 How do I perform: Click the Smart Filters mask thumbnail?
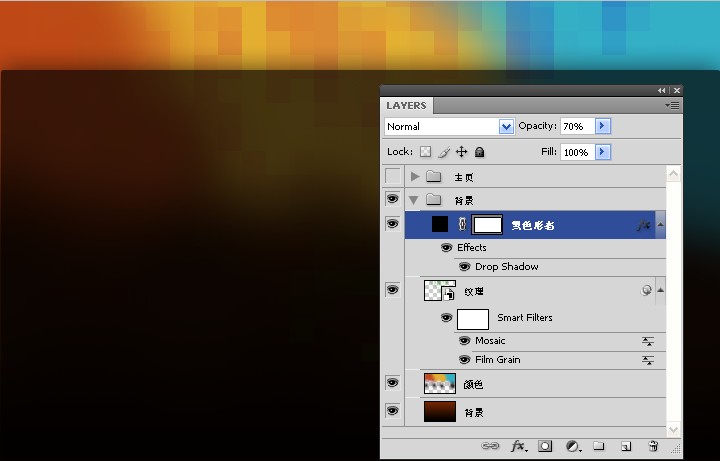(x=473, y=319)
